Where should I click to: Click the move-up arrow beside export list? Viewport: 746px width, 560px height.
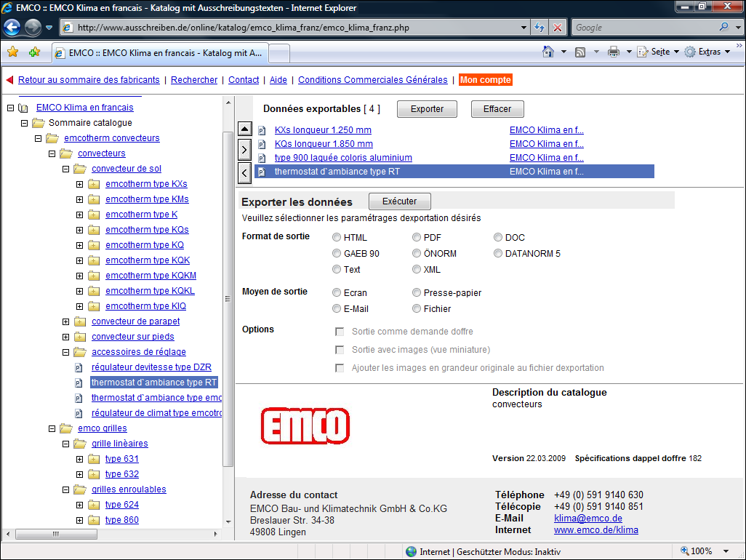coord(245,129)
